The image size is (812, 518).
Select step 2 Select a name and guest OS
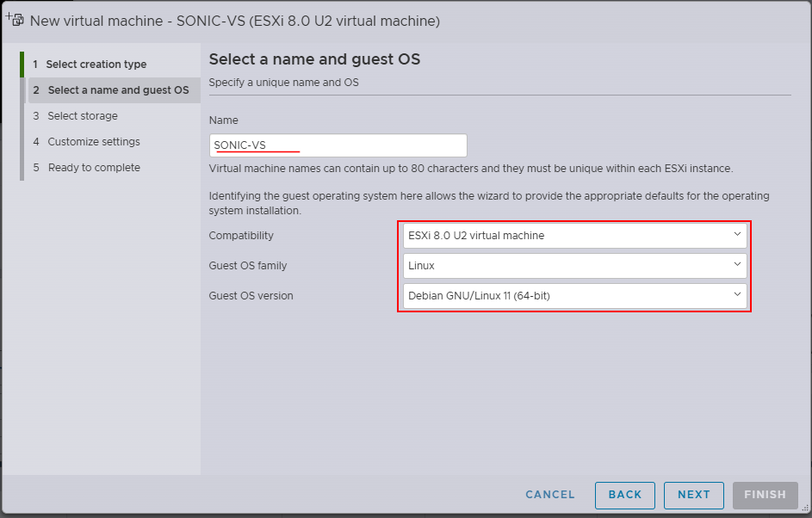tap(114, 90)
